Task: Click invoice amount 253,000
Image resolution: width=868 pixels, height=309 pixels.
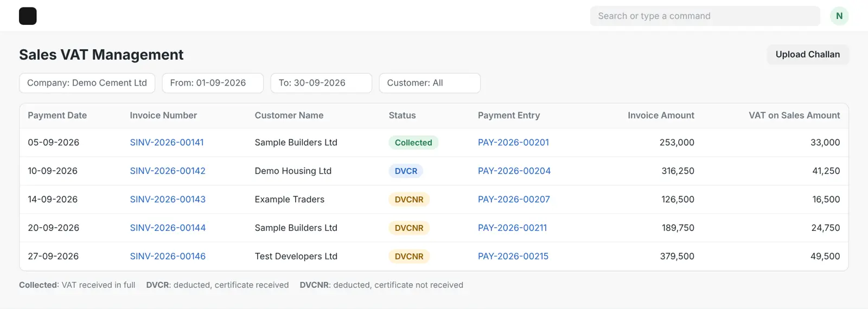Action: click(x=677, y=143)
